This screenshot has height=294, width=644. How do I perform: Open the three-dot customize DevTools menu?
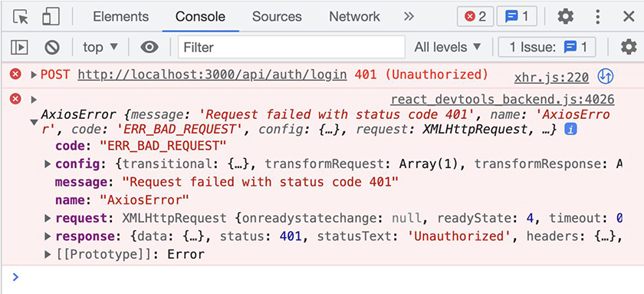point(597,17)
